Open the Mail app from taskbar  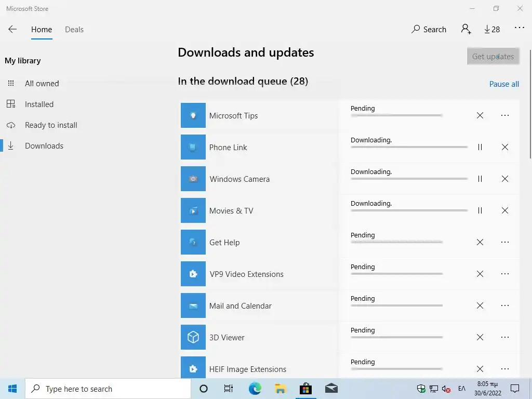tap(331, 389)
